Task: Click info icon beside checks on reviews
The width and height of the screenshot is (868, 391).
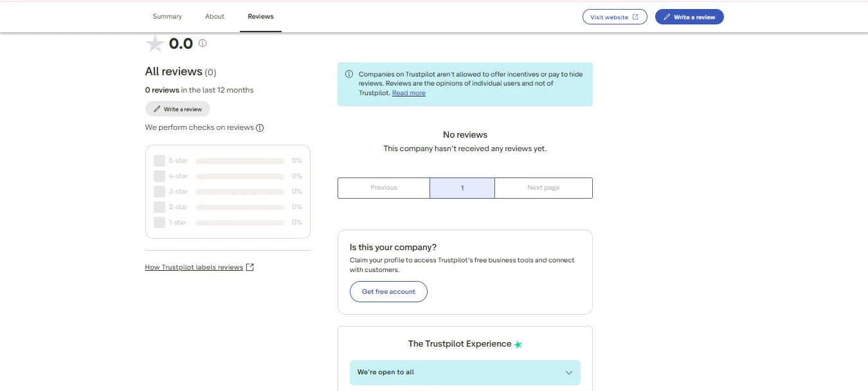Action: coord(260,128)
